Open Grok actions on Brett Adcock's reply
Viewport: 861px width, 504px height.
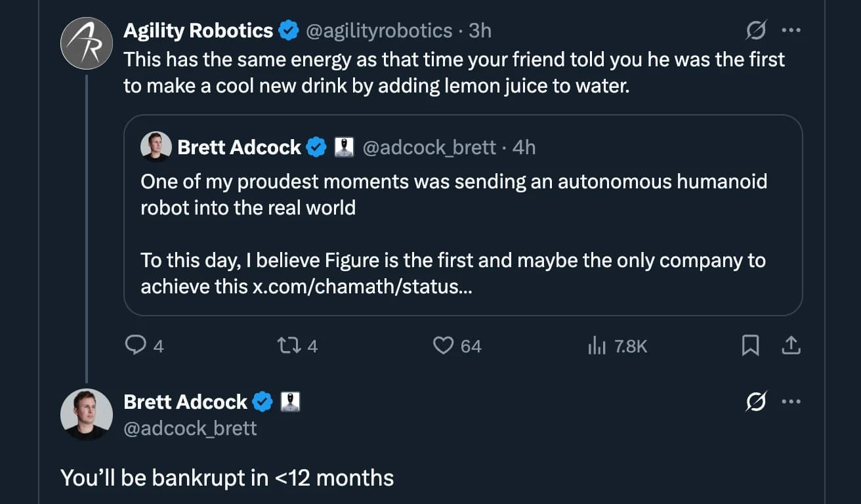pyautogui.click(x=756, y=402)
